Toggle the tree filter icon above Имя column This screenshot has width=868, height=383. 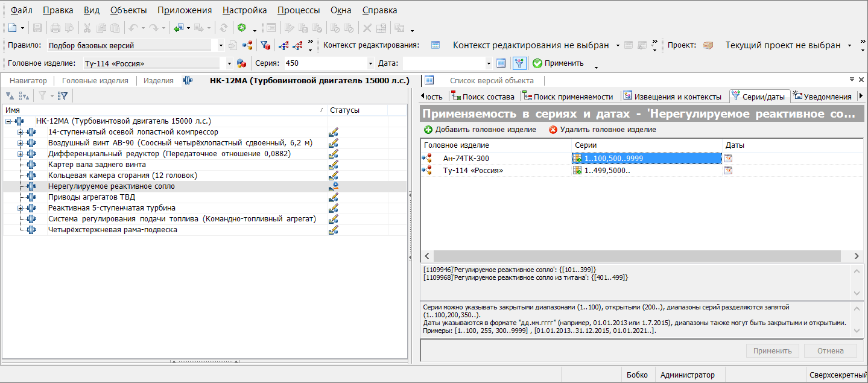(x=63, y=95)
